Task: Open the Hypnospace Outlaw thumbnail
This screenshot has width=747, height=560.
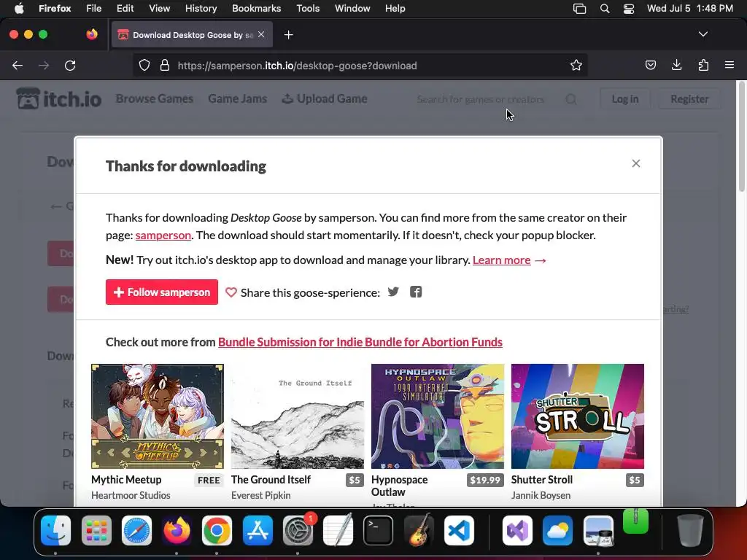Action: 438,416
